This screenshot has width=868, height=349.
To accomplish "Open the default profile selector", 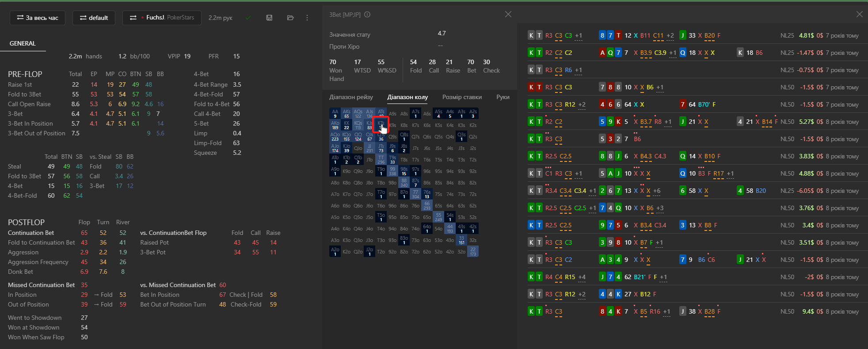I will [94, 18].
